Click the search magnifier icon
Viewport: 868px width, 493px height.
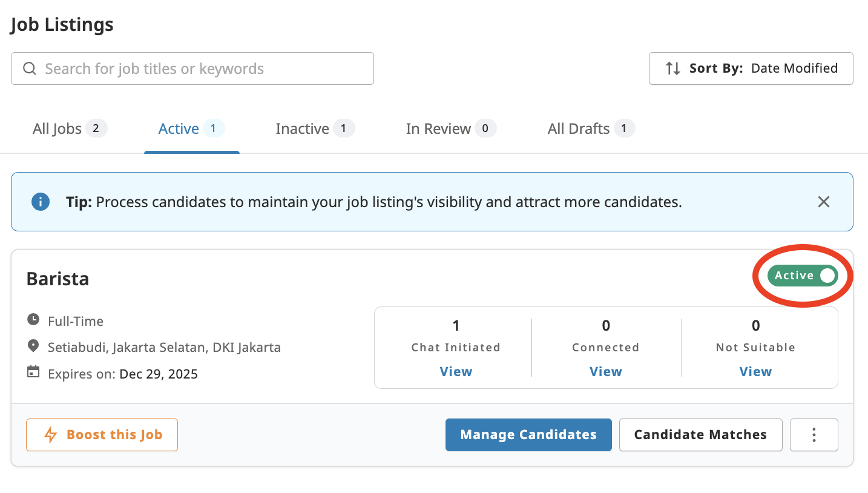[x=29, y=68]
